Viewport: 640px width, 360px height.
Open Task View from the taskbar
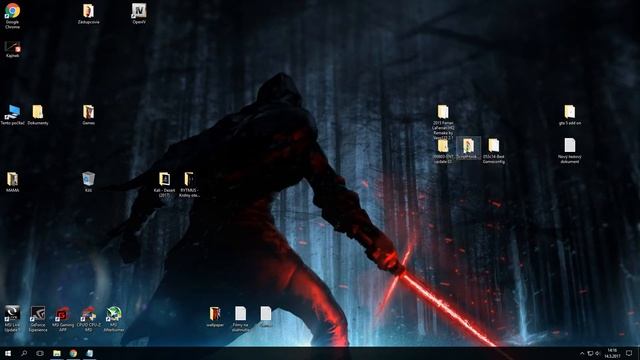40,353
